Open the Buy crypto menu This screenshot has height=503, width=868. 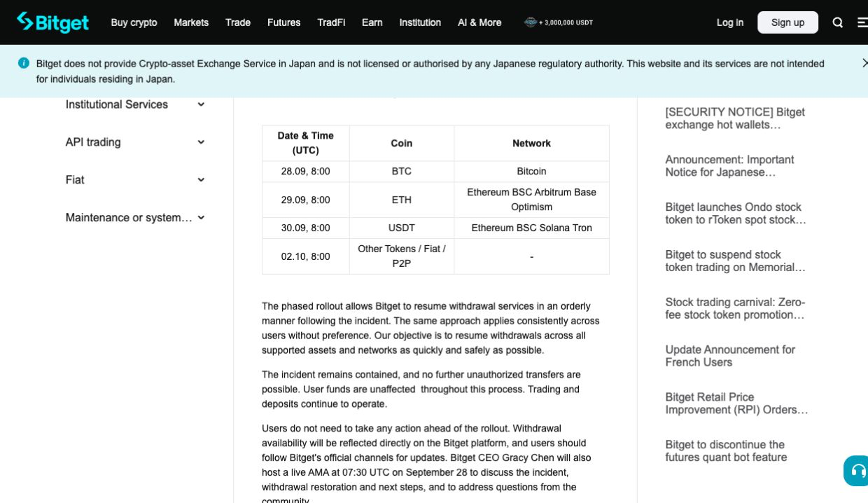(x=134, y=22)
